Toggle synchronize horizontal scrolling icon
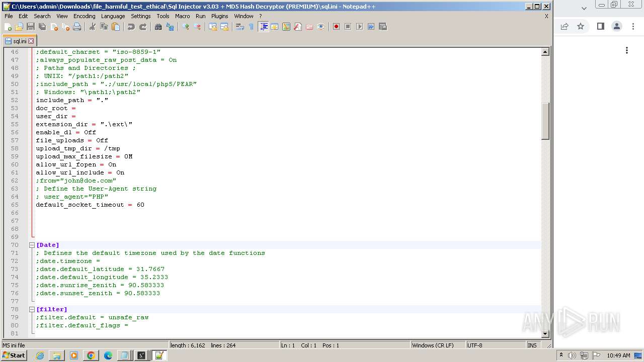 pos(224,27)
